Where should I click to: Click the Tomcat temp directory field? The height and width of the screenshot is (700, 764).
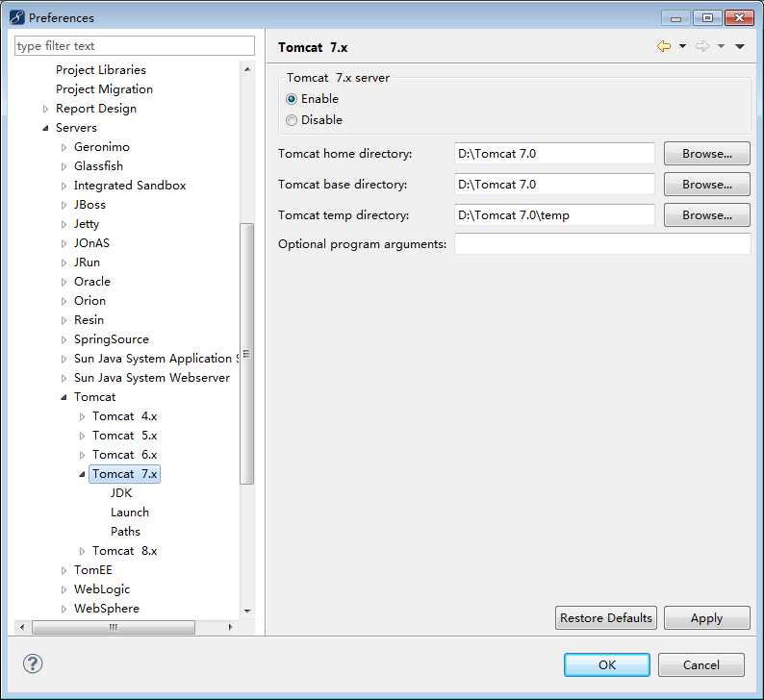[554, 214]
